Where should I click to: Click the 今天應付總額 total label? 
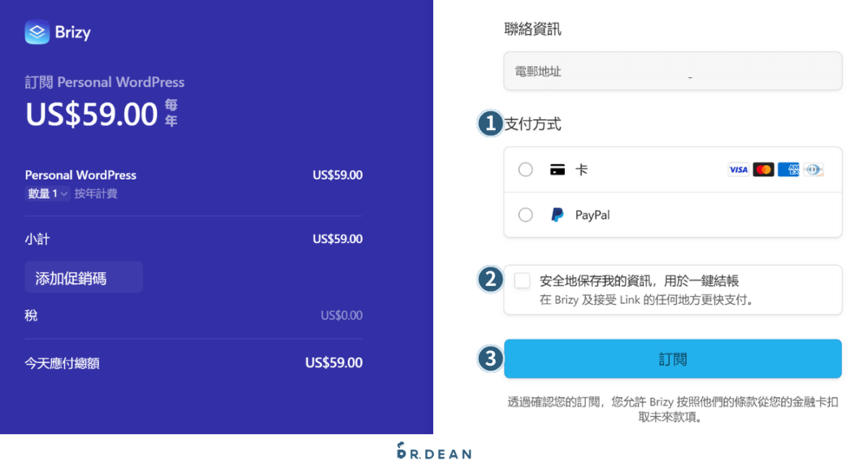pyautogui.click(x=62, y=363)
